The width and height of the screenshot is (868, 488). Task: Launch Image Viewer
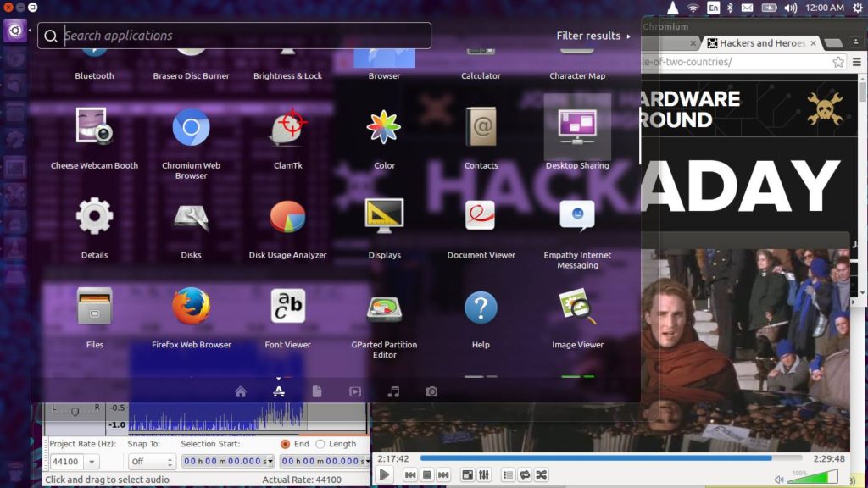click(577, 306)
